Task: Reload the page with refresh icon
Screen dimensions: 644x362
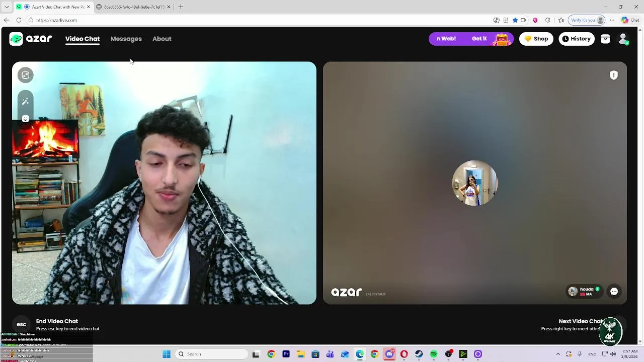Action: click(19, 20)
